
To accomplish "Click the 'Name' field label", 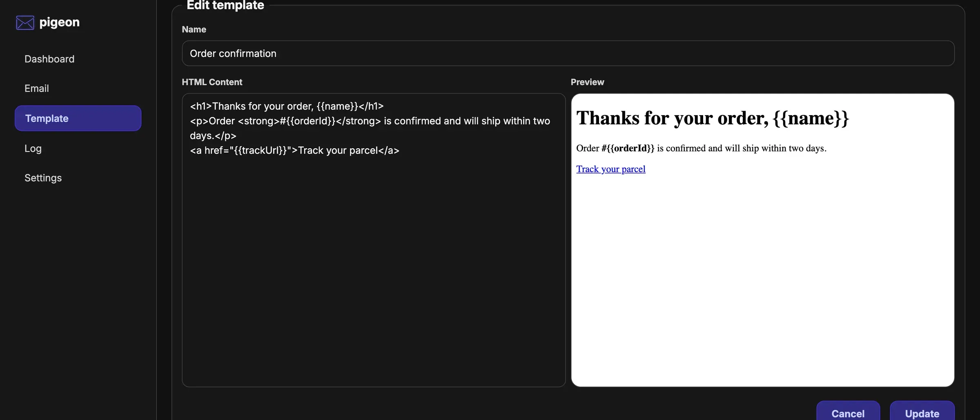I will 194,29.
